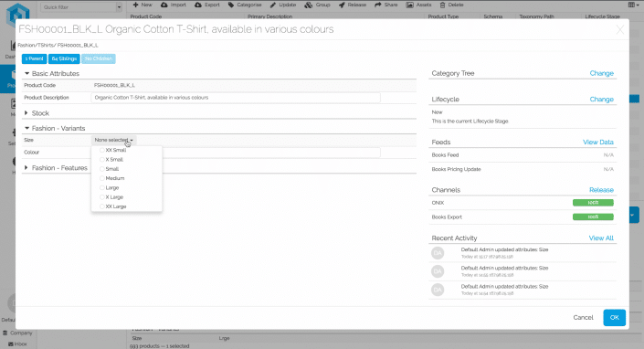Open the Quick filter dropdown
The width and height of the screenshot is (644, 349).
[x=119, y=7]
